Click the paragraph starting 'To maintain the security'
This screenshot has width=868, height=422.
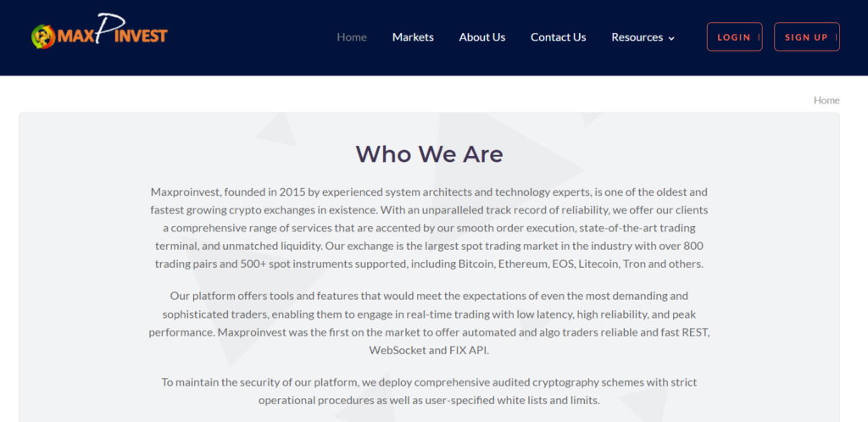coord(429,391)
